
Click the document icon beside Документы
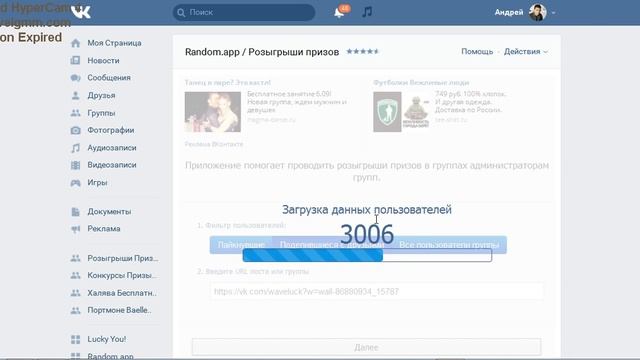(x=76, y=212)
